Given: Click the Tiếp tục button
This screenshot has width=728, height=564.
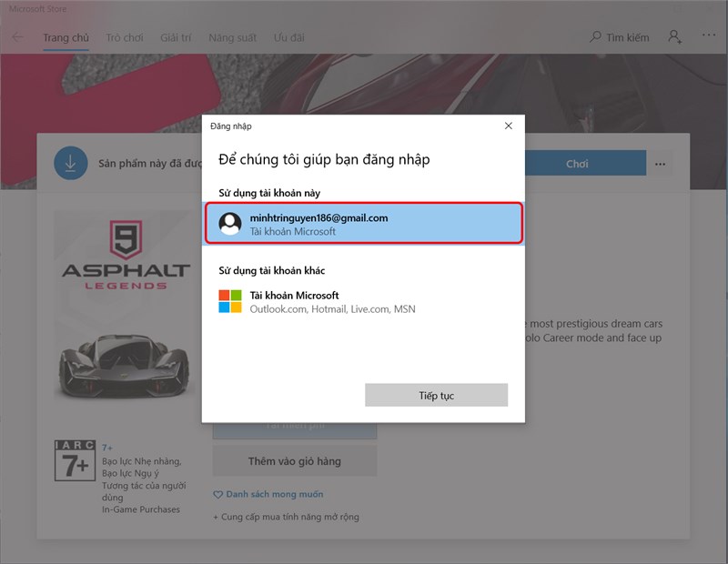Looking at the screenshot, I should click(x=437, y=395).
